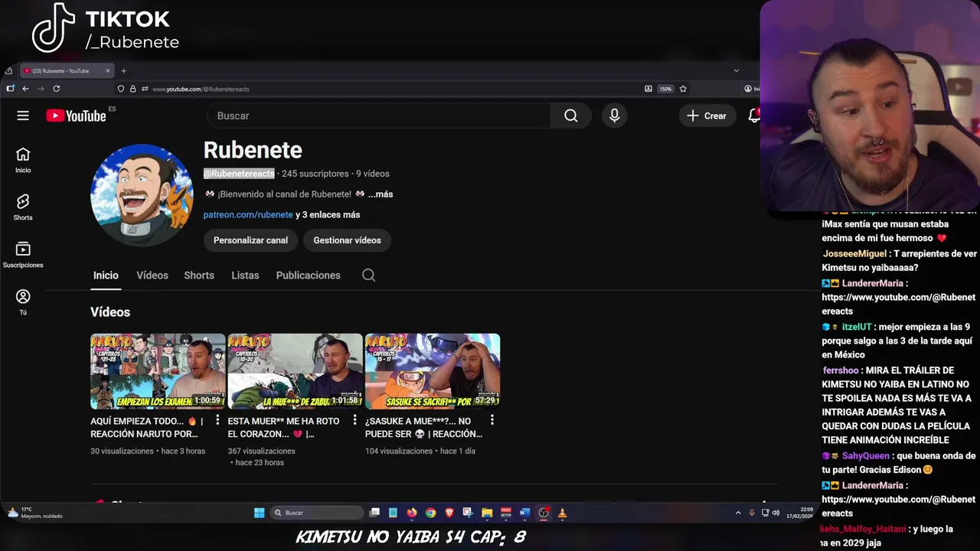Open File Explorer from the taskbar
Screen dimensions: 980x551
pyautogui.click(x=487, y=513)
